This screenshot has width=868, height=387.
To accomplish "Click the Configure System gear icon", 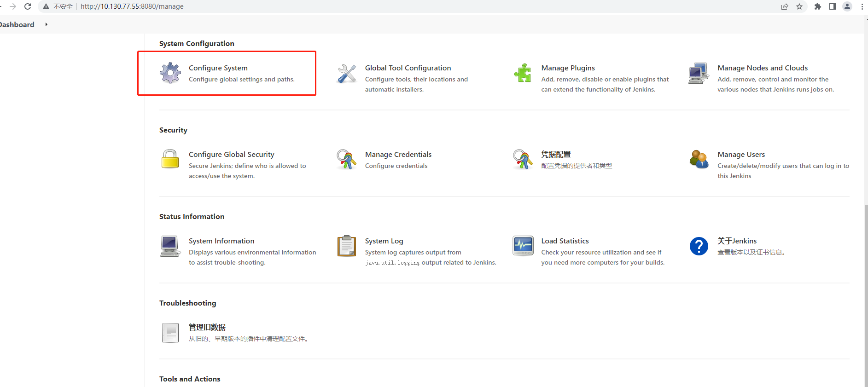I will click(170, 73).
